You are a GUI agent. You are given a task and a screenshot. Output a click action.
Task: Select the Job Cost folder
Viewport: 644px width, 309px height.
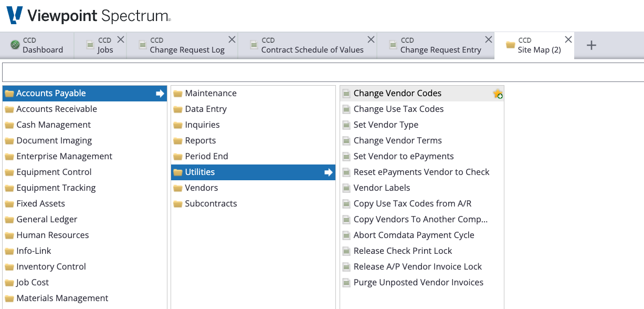click(x=85, y=283)
